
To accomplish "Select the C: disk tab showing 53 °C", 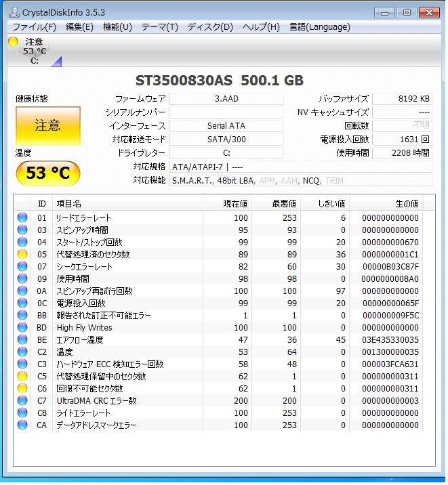I will [35, 51].
